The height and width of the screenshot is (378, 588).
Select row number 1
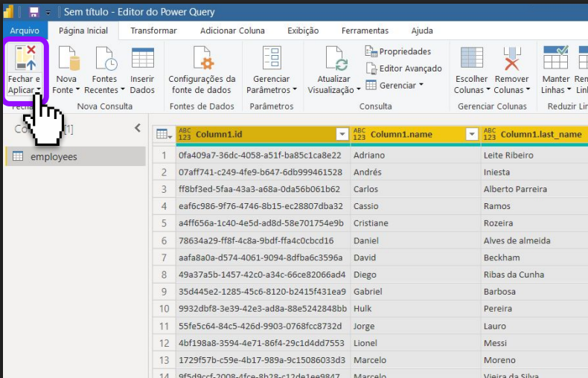point(164,155)
